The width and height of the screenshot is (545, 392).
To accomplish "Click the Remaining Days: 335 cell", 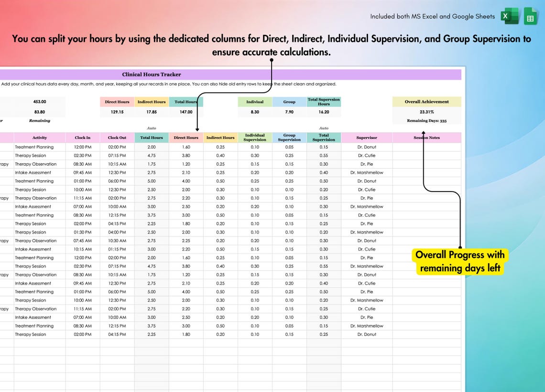I will [x=427, y=121].
